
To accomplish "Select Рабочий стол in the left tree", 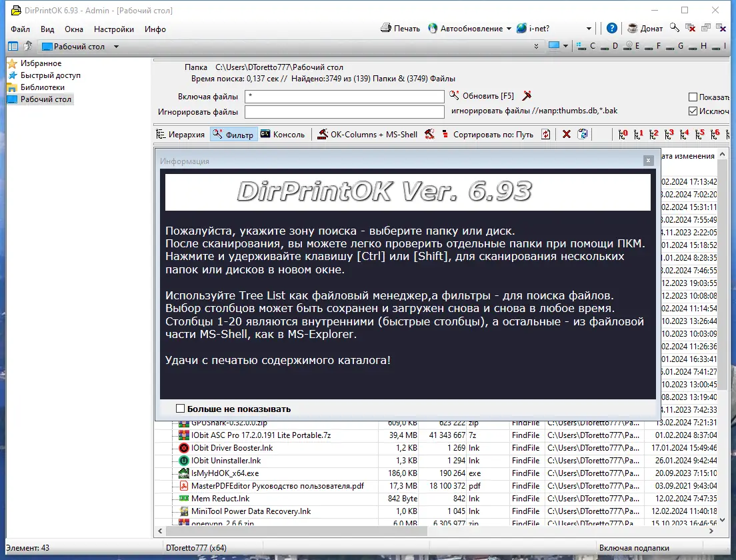I will point(40,99).
